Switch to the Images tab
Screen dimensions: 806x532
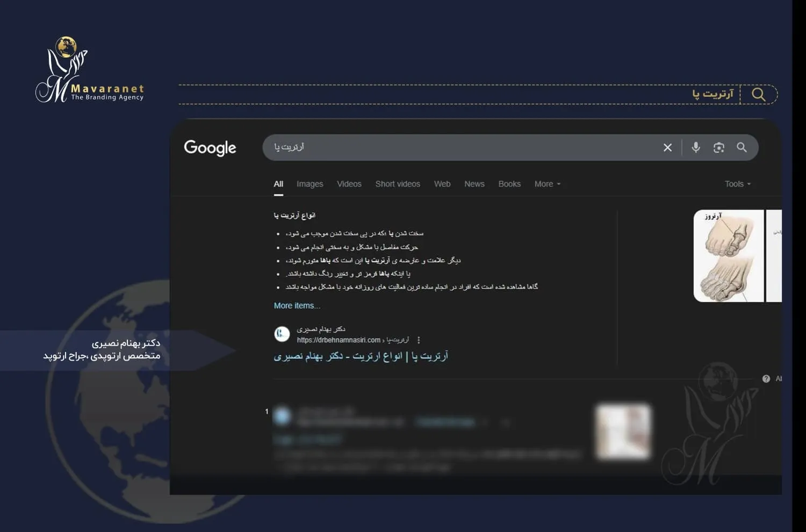[x=310, y=184]
